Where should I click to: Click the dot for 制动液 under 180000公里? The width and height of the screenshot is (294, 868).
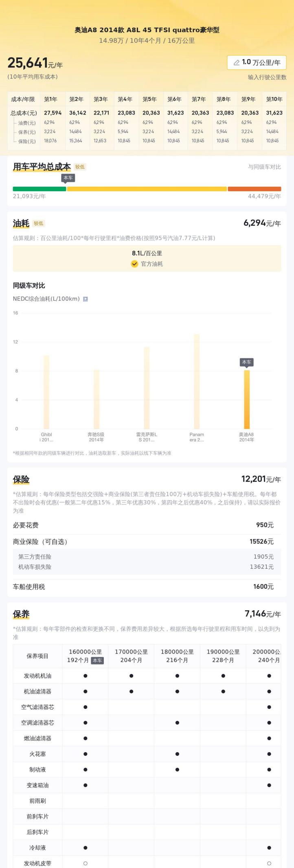coord(177,769)
